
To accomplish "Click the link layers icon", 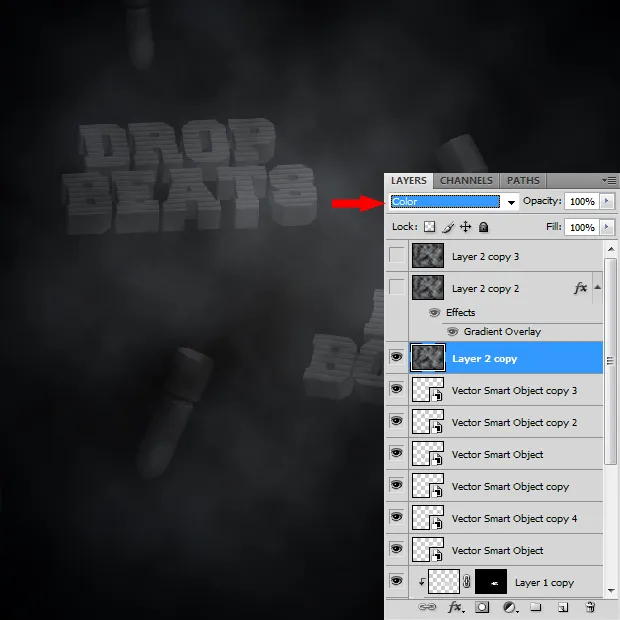I will (x=427, y=607).
